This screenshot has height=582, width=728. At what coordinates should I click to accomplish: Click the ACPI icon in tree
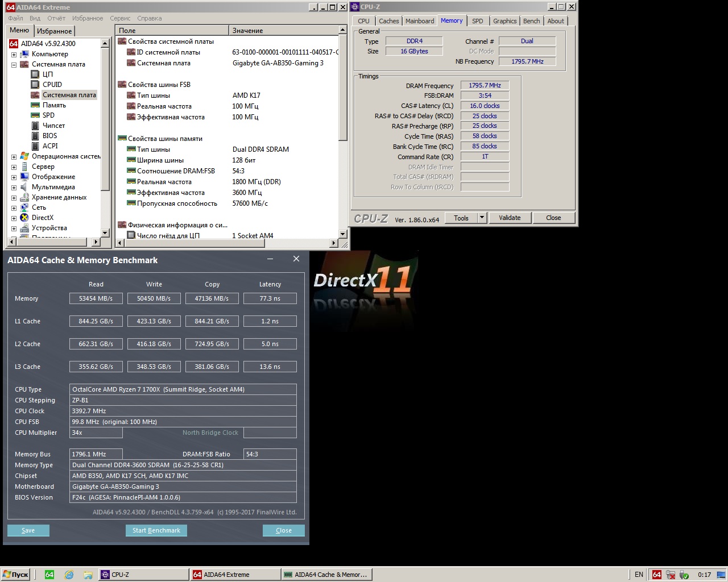(35, 146)
